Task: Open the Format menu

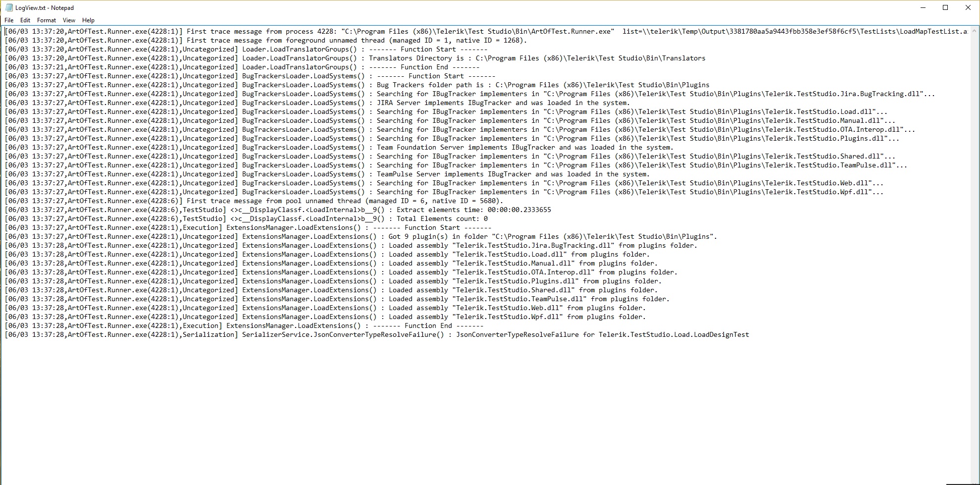Action: pos(47,20)
